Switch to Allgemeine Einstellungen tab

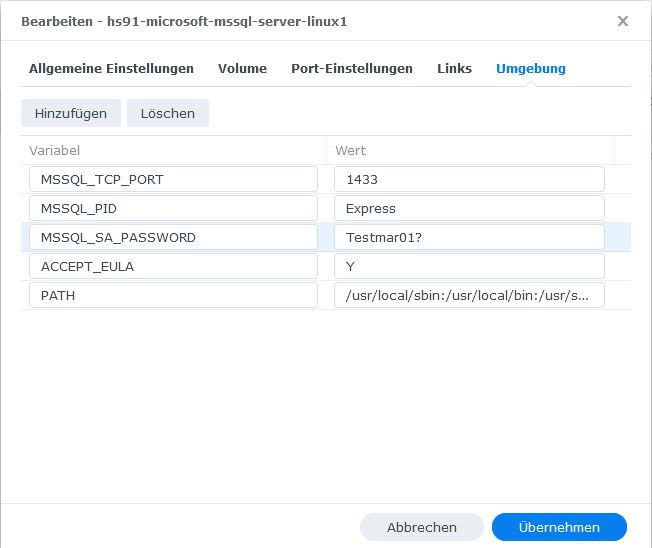coord(111,68)
